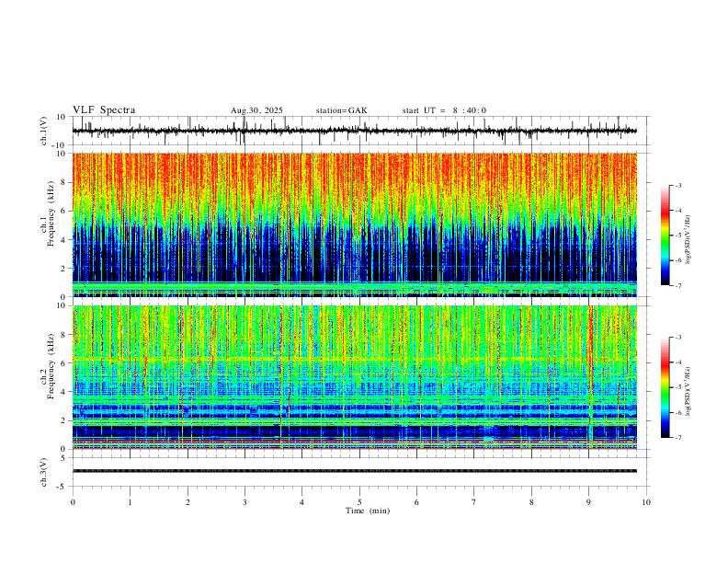Viewport: 728px width, 563px height.
Task: Click time axis tick label "2"
Action: pyautogui.click(x=188, y=502)
